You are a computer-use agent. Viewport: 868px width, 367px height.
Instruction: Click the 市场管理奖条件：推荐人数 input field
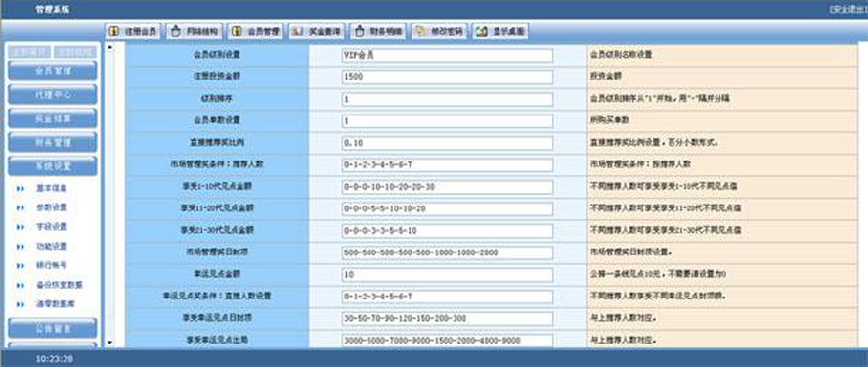coord(448,165)
